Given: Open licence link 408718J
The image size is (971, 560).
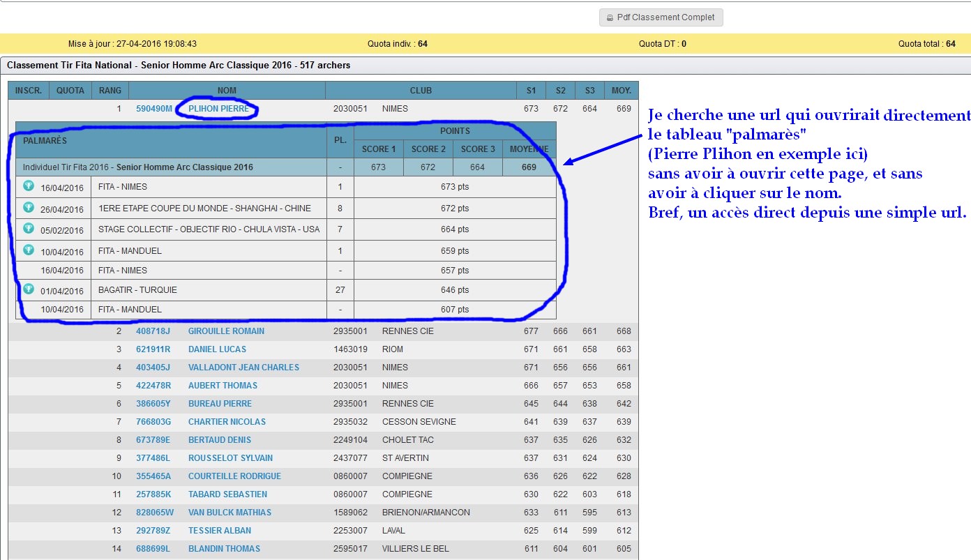Looking at the screenshot, I should [x=152, y=331].
